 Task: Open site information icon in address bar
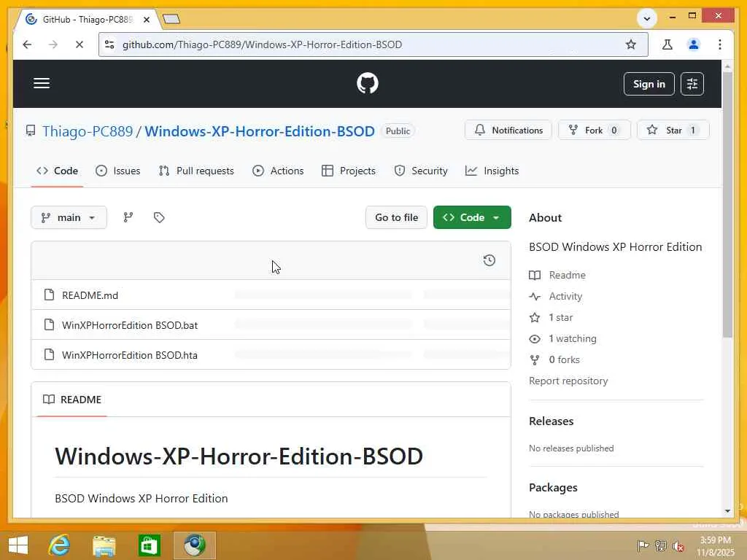109,44
